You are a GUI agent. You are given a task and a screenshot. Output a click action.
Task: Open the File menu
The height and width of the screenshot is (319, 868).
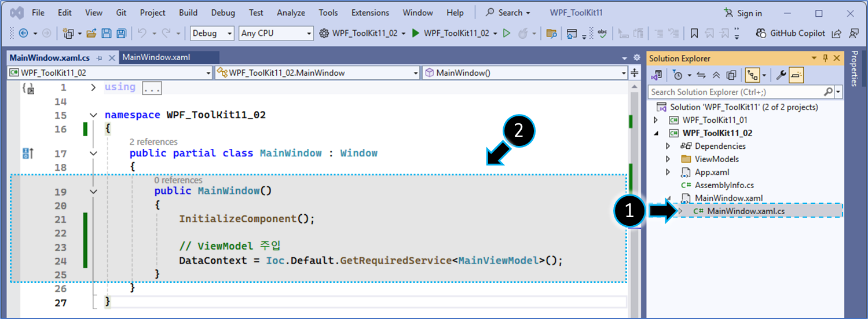tap(38, 13)
